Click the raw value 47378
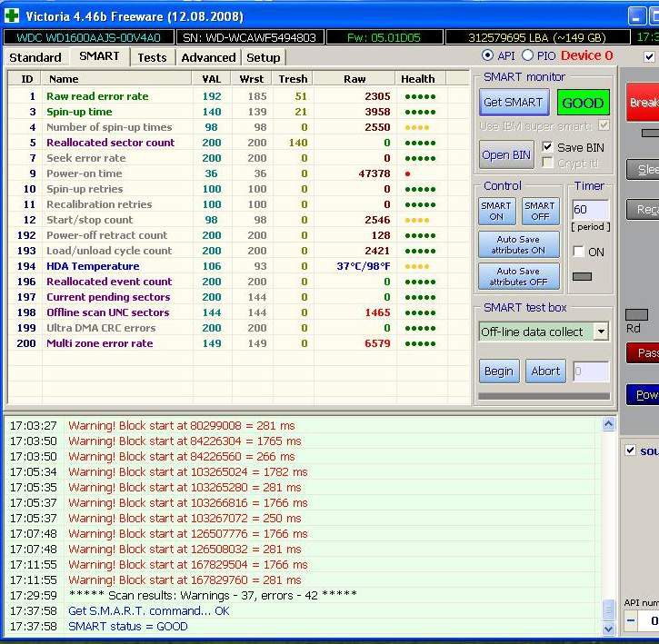 pos(374,173)
